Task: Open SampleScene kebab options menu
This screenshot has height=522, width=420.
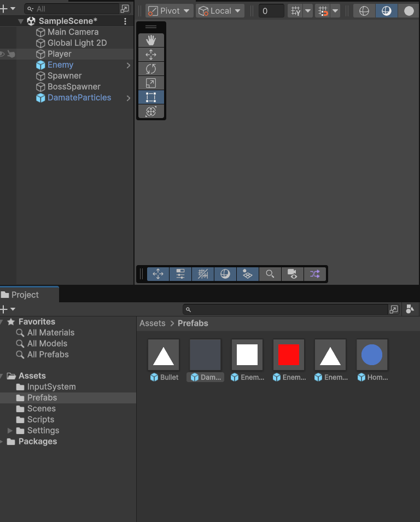Action: (x=125, y=21)
